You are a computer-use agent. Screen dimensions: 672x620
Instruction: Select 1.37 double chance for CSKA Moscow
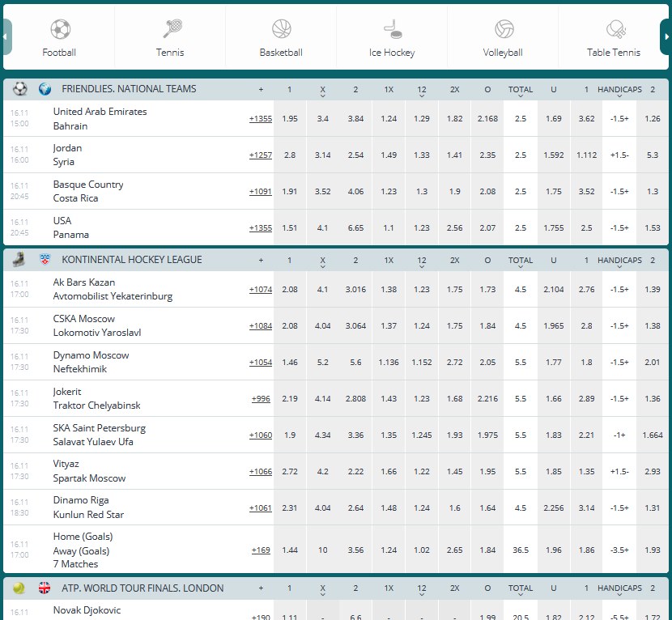tap(389, 325)
